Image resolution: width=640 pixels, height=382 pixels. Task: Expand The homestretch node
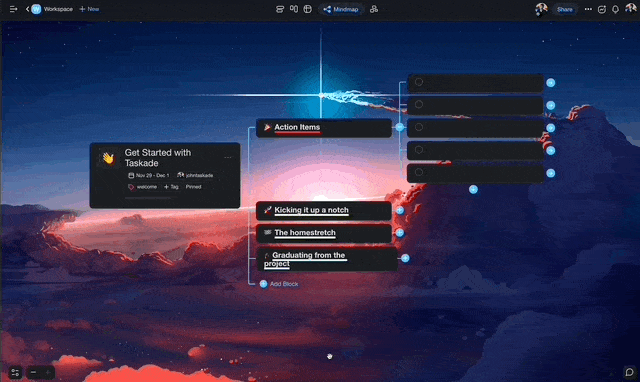pyautogui.click(x=400, y=233)
